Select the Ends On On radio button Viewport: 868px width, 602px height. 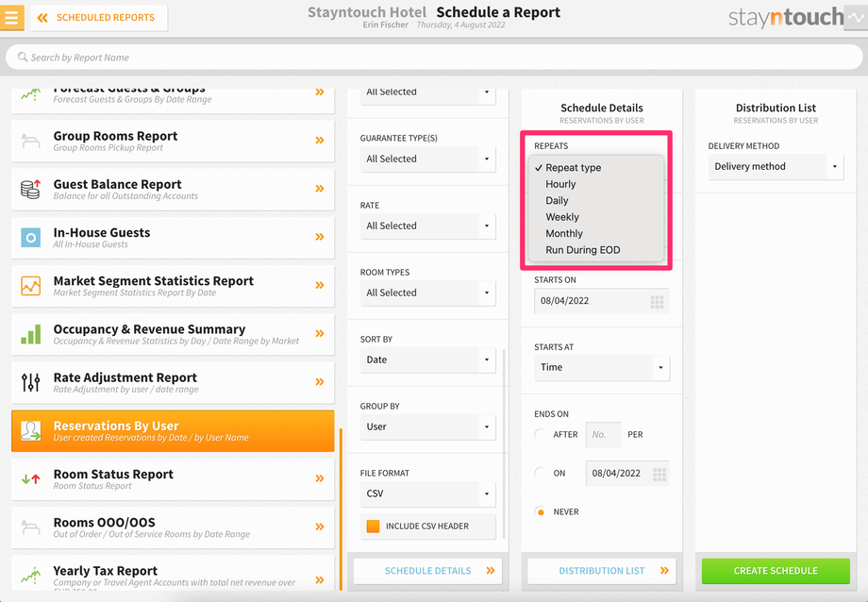point(541,474)
